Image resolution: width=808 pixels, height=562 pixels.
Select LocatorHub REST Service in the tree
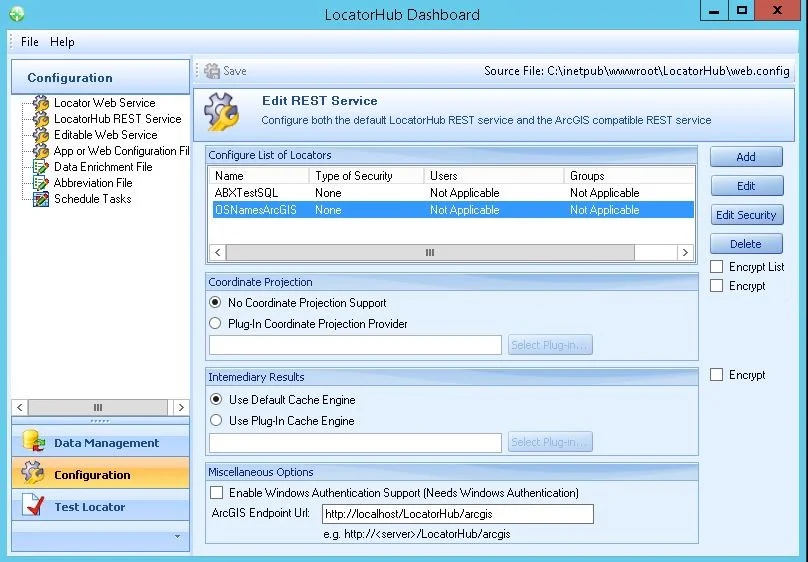(117, 118)
